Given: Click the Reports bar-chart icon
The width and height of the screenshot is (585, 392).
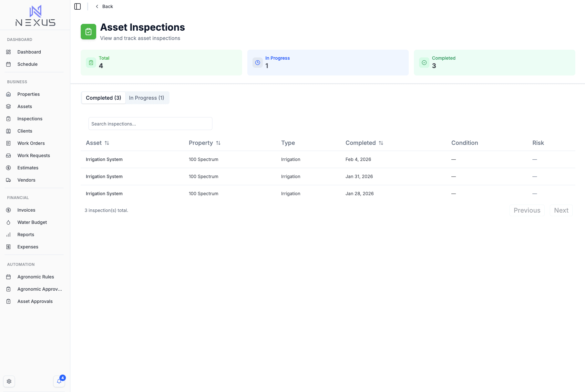Looking at the screenshot, I should click(8, 235).
